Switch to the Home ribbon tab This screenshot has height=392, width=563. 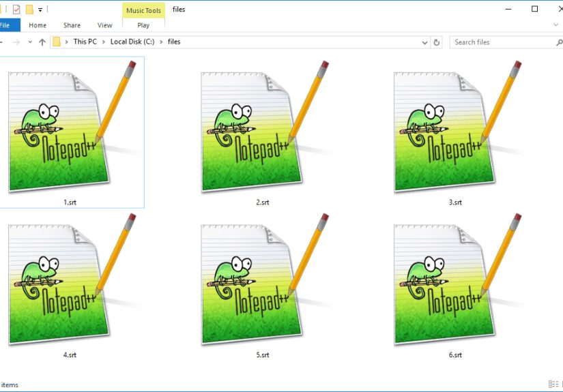point(38,25)
